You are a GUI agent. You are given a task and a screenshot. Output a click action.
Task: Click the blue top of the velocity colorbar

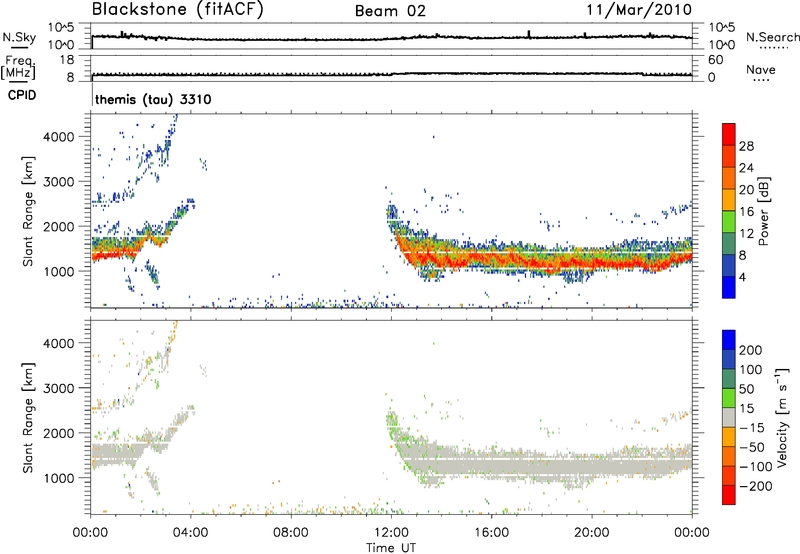[x=729, y=340]
